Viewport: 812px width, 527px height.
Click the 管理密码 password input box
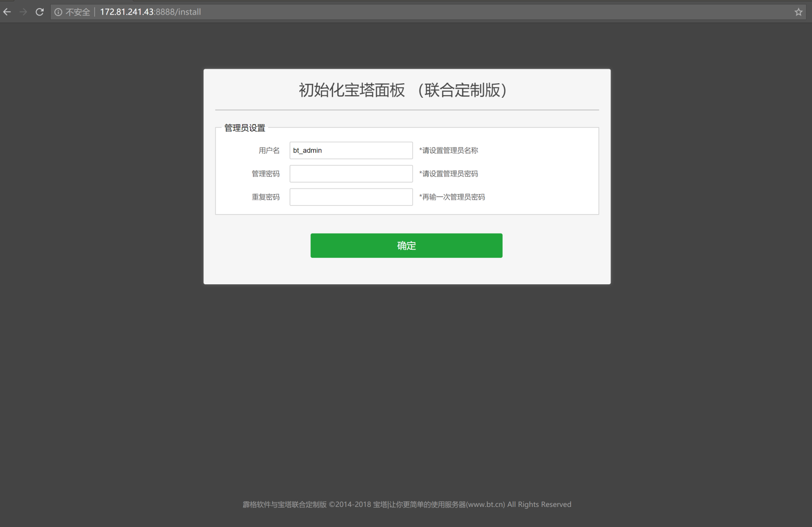351,173
